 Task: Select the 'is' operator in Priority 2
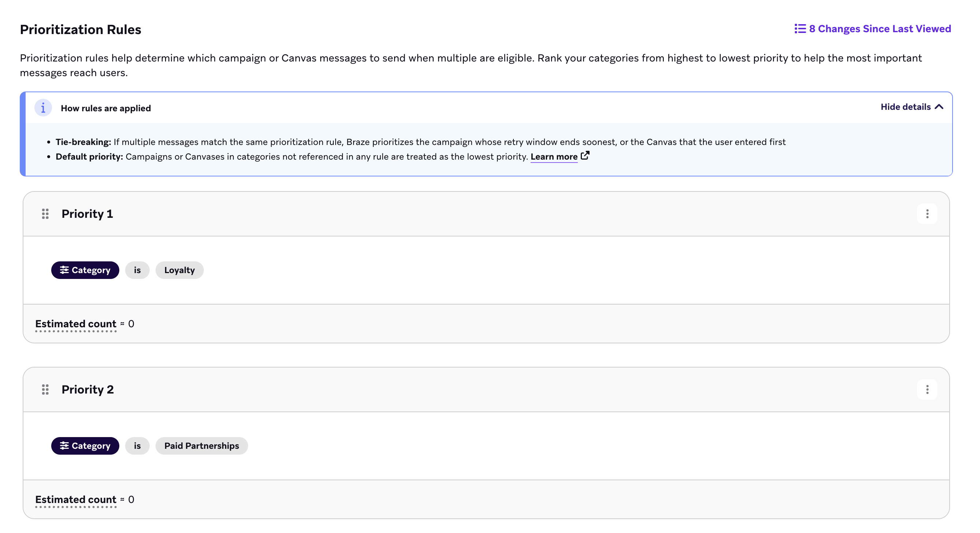(137, 446)
